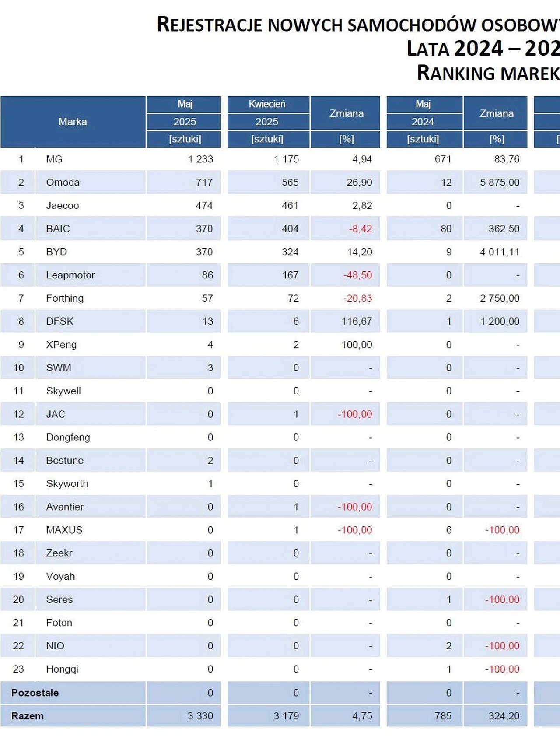The width and height of the screenshot is (560, 736).
Task: Click the total April value '3 179'
Action: [286, 717]
